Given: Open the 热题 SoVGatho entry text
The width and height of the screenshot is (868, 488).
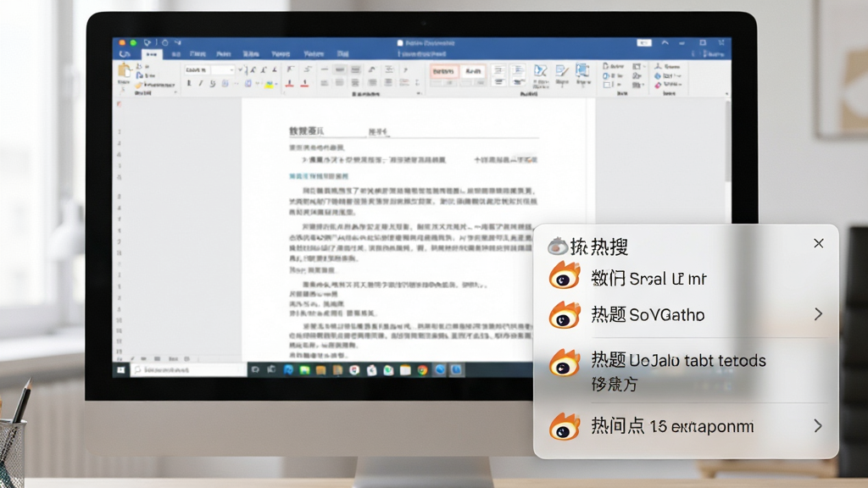Looking at the screenshot, I should pyautogui.click(x=648, y=315).
